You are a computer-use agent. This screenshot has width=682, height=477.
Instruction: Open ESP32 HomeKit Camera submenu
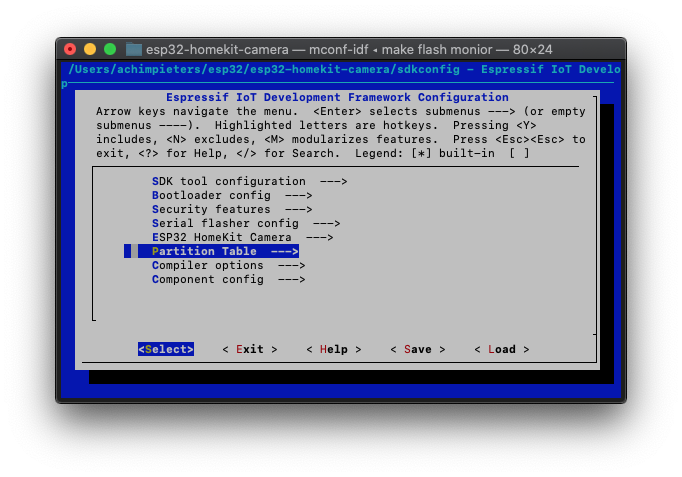click(x=242, y=237)
